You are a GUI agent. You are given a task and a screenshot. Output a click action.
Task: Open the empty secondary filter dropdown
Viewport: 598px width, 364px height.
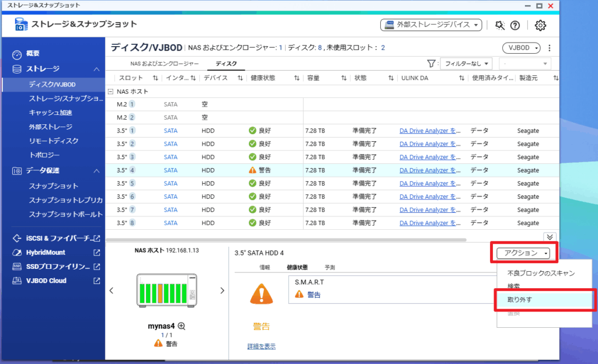(525, 64)
